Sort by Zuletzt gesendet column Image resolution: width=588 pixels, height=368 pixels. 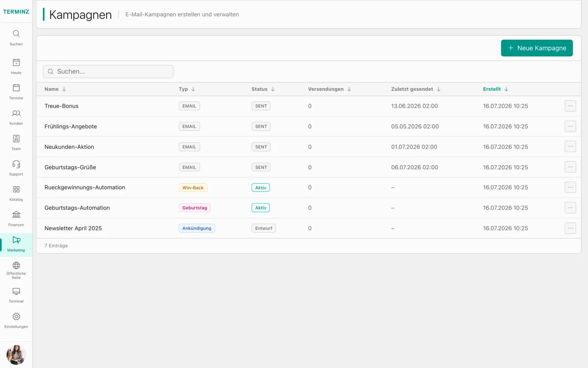point(416,89)
